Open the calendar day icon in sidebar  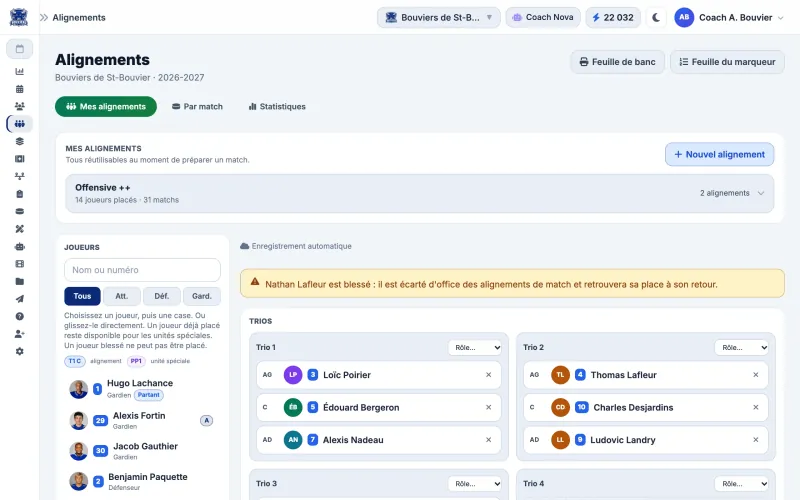(19, 49)
